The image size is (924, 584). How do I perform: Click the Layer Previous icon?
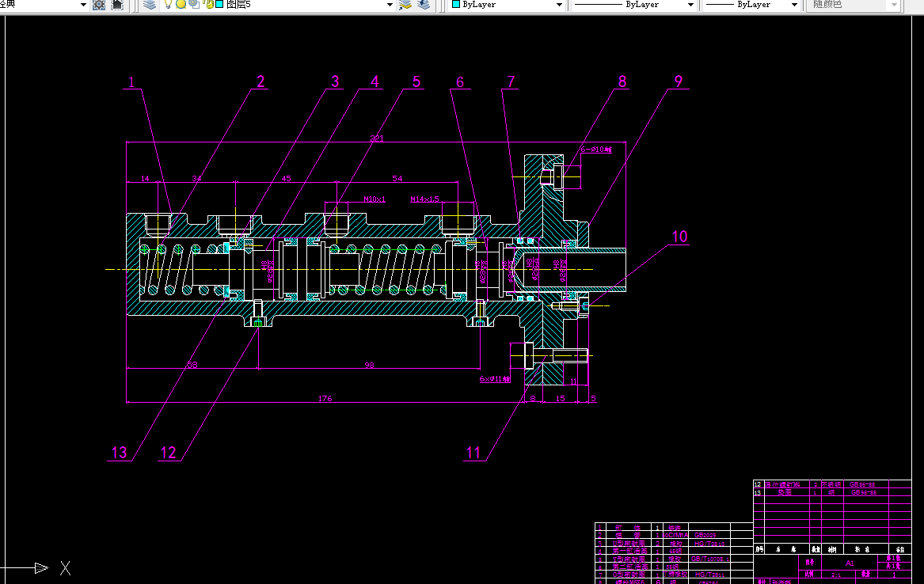coord(424,5)
